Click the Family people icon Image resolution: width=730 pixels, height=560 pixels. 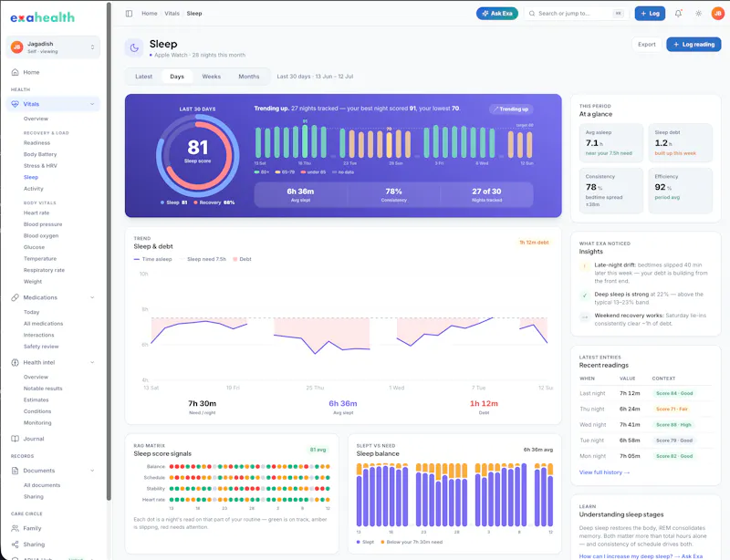click(x=15, y=528)
